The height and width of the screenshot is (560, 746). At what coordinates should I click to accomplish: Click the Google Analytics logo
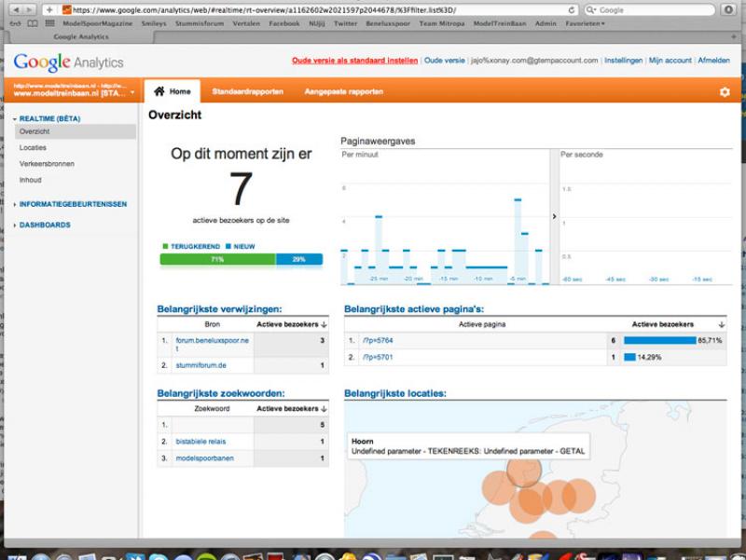pyautogui.click(x=68, y=62)
